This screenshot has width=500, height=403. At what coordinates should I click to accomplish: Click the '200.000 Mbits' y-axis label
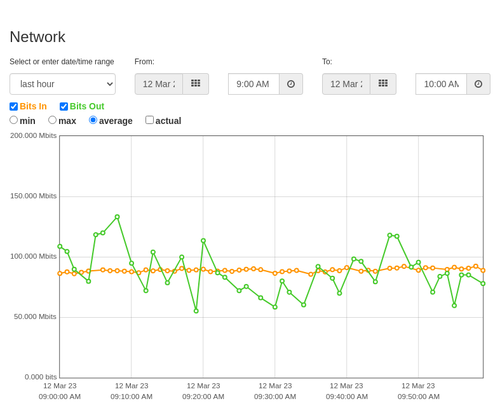click(x=33, y=135)
